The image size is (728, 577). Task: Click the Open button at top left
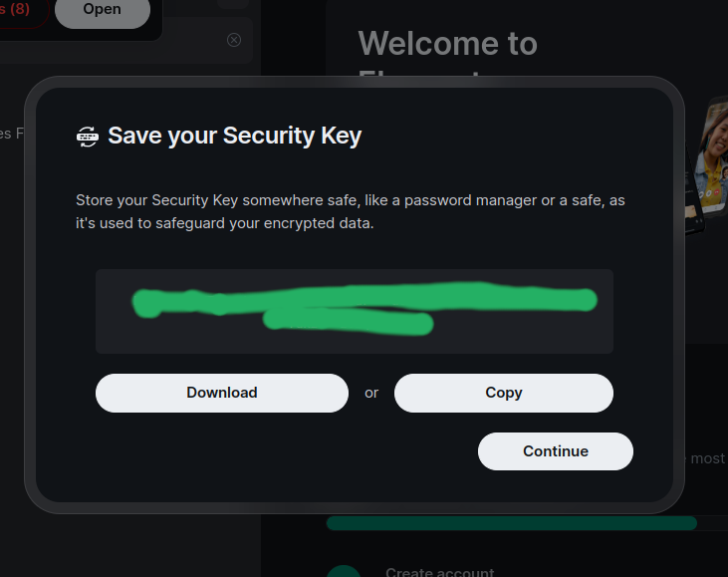click(103, 11)
